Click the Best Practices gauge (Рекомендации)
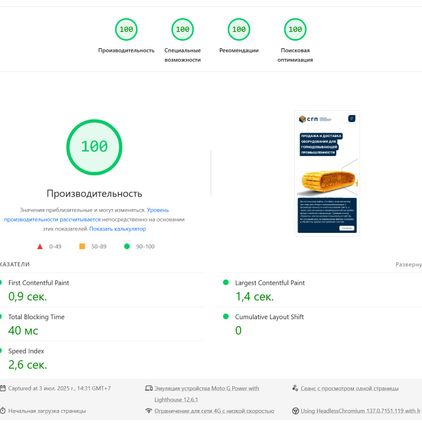 pos(239,29)
